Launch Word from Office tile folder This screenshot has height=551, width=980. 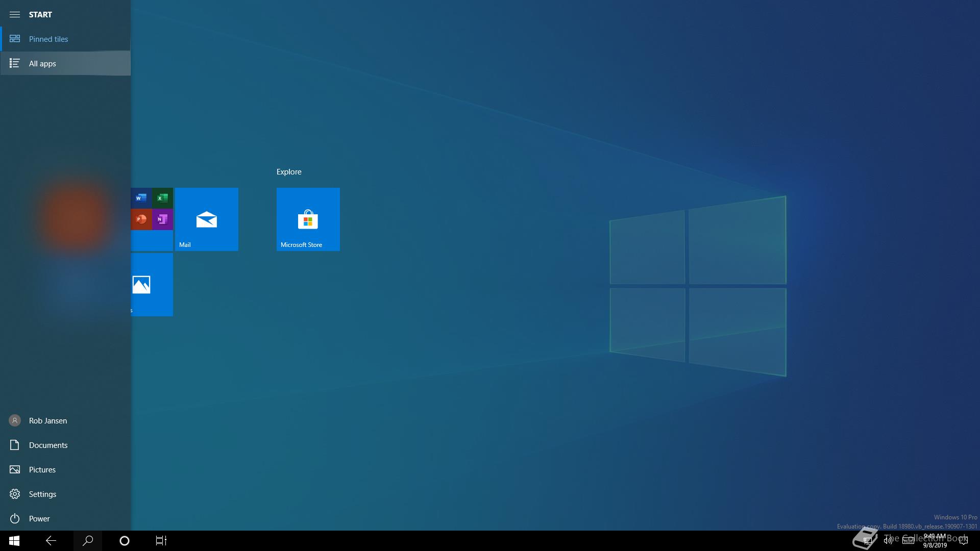point(141,198)
